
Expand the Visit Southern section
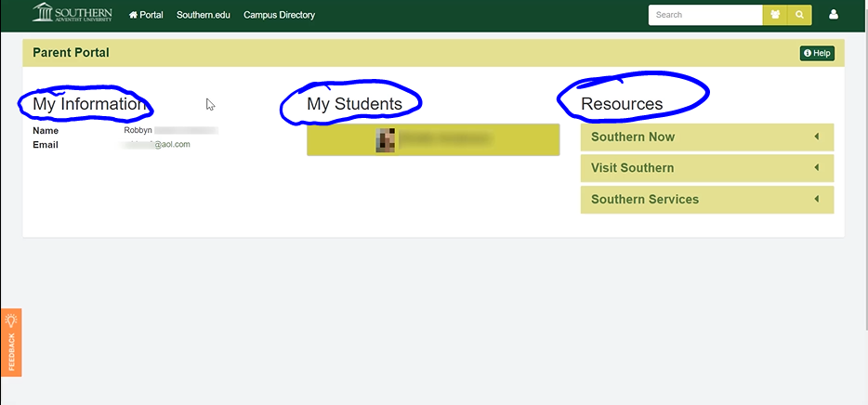tap(706, 168)
